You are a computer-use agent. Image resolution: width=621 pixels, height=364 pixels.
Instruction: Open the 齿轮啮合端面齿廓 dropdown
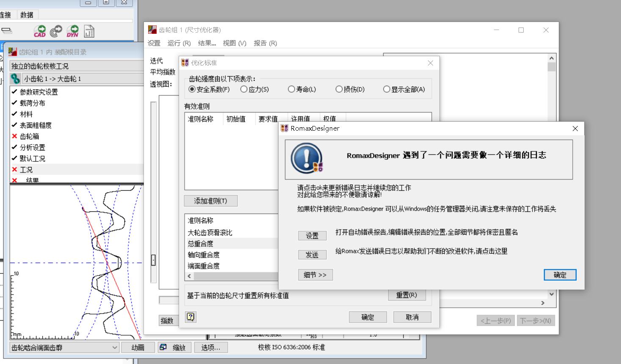(x=64, y=348)
